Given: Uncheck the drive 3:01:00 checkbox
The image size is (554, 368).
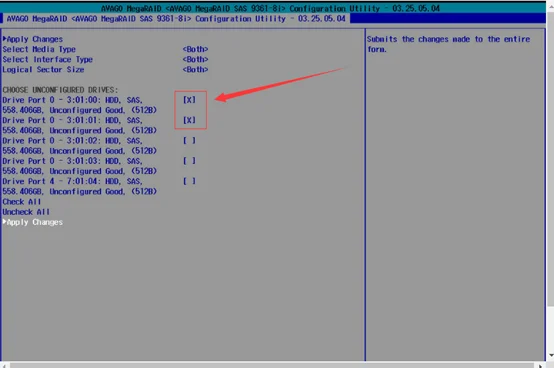Looking at the screenshot, I should coord(189,100).
